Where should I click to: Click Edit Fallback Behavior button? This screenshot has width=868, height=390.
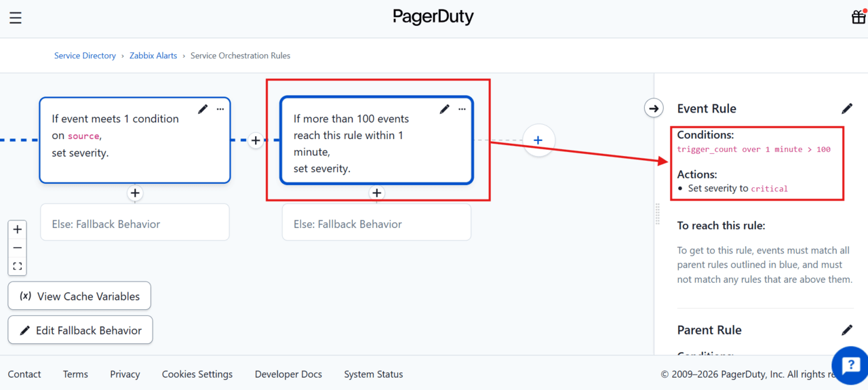point(80,330)
